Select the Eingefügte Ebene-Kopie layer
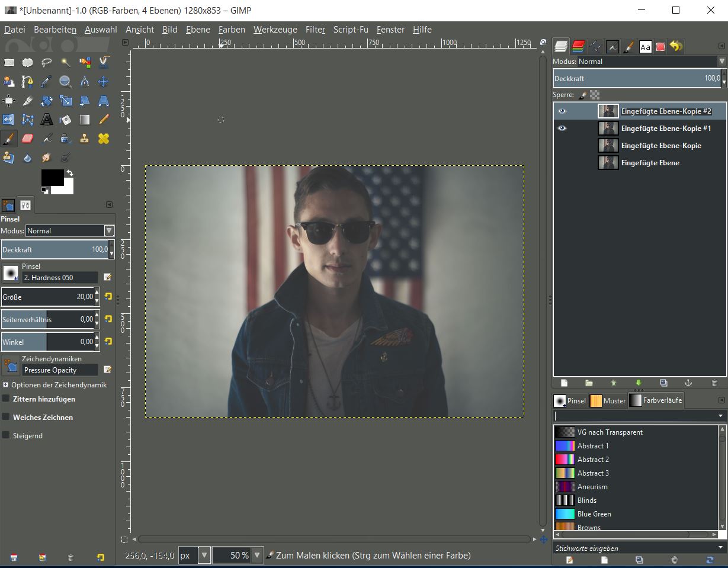The image size is (728, 568). click(660, 146)
